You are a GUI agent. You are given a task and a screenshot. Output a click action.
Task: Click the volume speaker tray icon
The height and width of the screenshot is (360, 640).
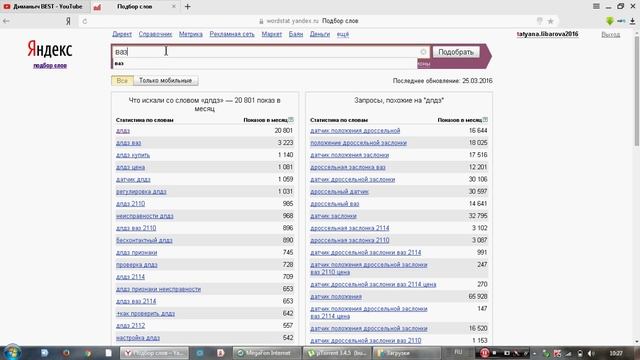[591, 353]
